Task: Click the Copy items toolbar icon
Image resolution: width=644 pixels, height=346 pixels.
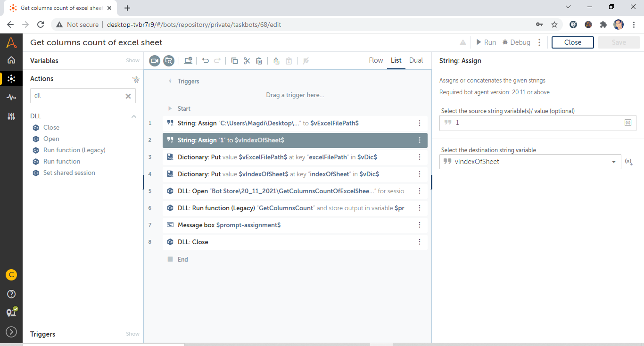Action: (234, 60)
